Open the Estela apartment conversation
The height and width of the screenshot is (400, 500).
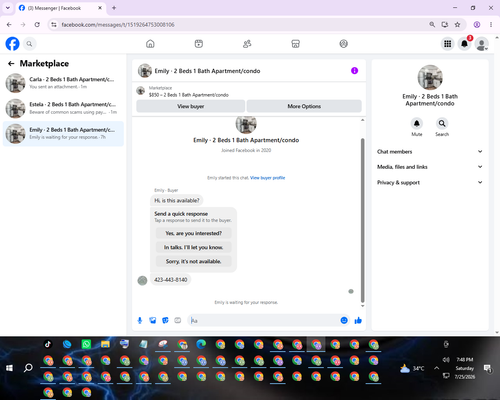tap(63, 108)
